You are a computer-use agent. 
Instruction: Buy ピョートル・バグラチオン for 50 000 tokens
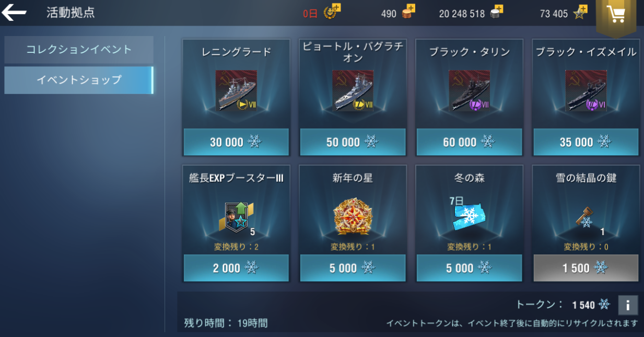tap(353, 142)
